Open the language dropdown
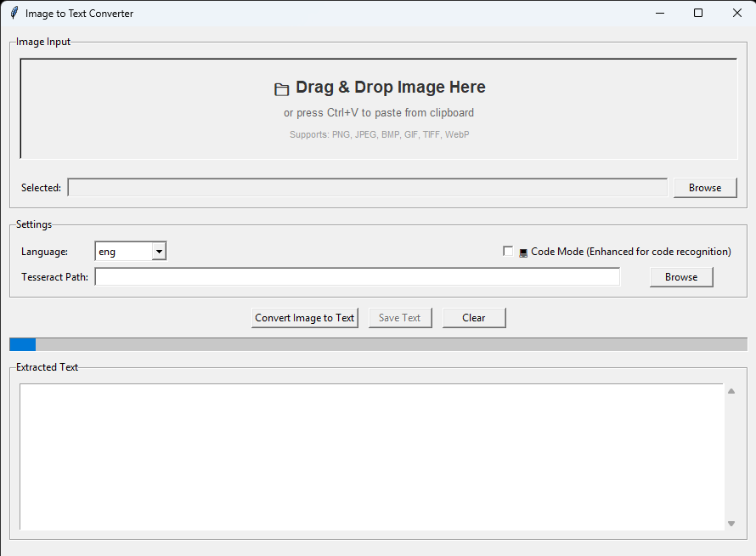The height and width of the screenshot is (556, 756). 159,251
